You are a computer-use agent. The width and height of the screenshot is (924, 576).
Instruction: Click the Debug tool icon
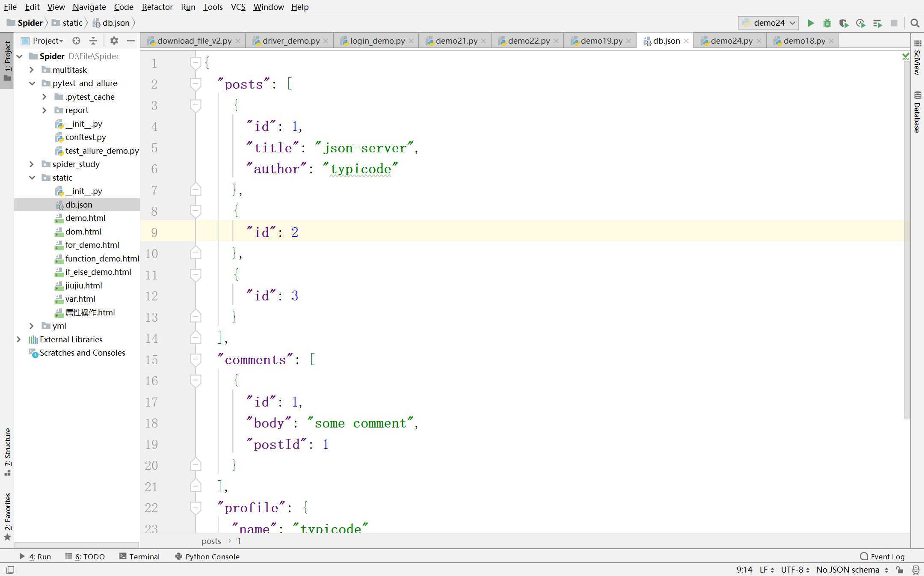click(828, 23)
